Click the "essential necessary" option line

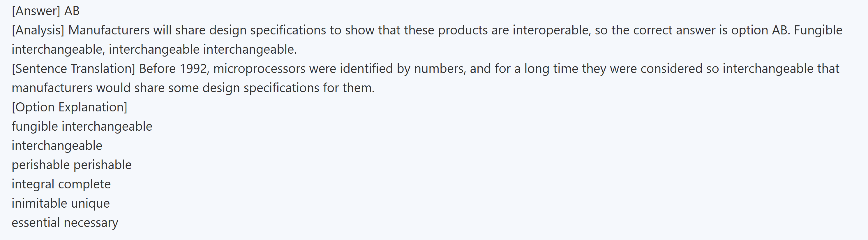[x=65, y=223]
